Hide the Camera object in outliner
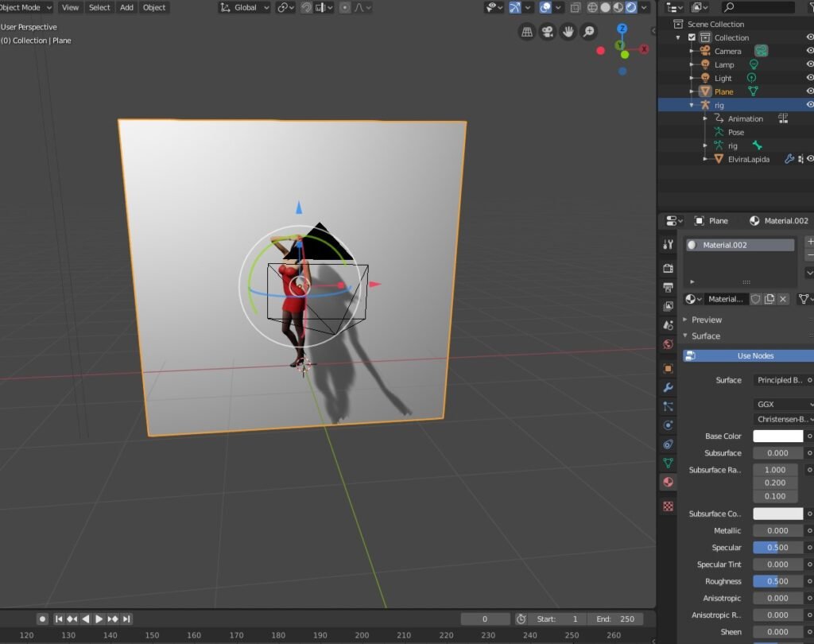814x644 pixels. [810, 51]
